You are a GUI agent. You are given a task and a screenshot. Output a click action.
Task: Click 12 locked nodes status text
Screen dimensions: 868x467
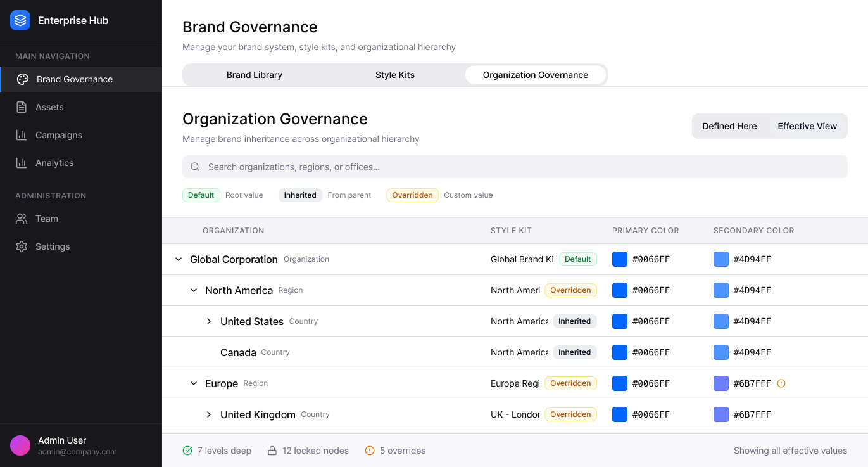click(315, 451)
